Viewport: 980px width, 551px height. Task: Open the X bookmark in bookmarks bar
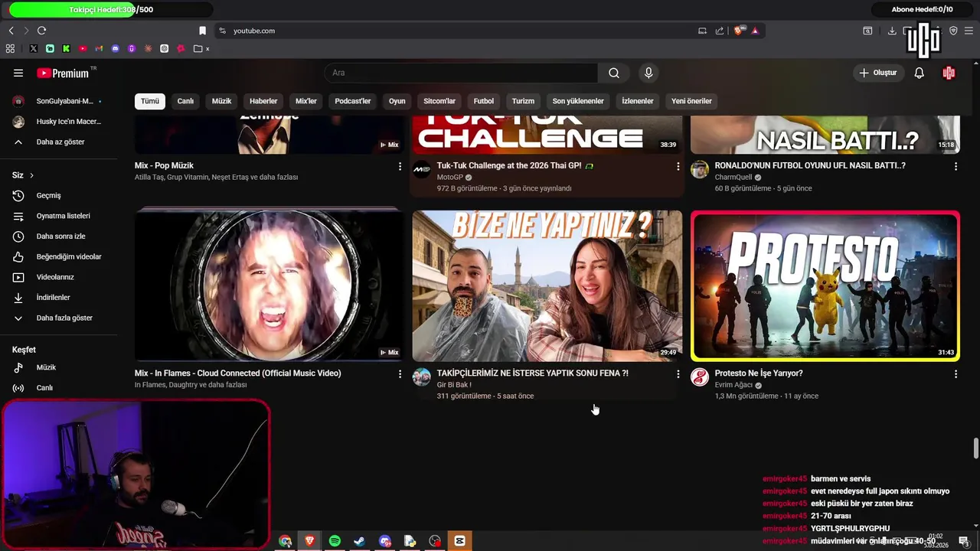click(x=33, y=48)
